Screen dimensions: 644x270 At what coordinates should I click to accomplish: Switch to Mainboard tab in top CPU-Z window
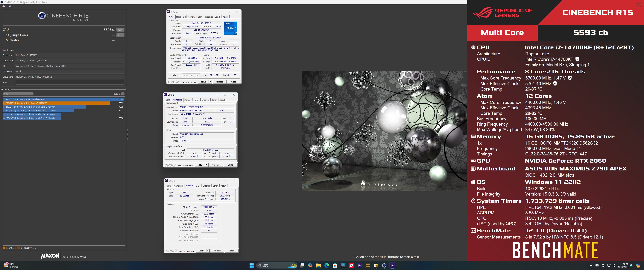coord(181,17)
